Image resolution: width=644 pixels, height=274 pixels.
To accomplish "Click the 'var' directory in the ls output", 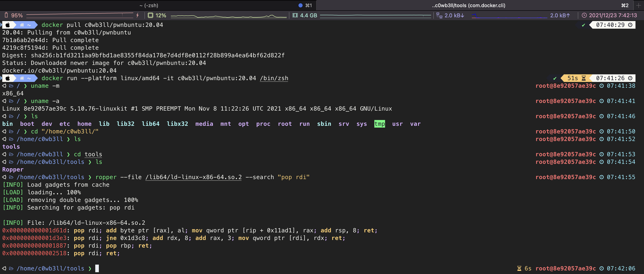I will (x=415, y=124).
